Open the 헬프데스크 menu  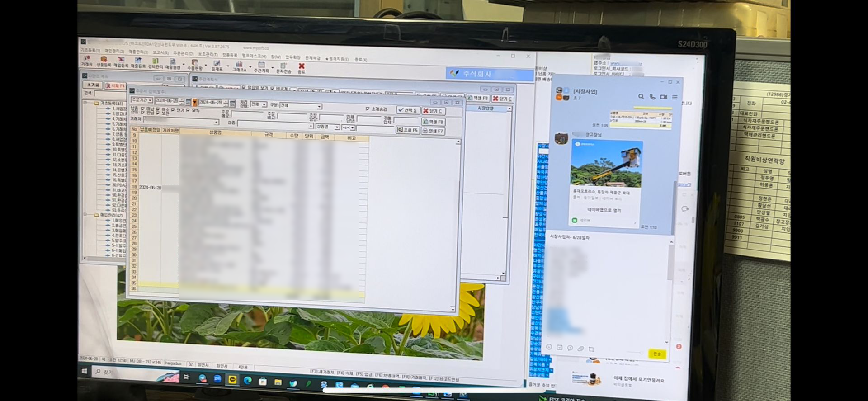click(x=254, y=56)
